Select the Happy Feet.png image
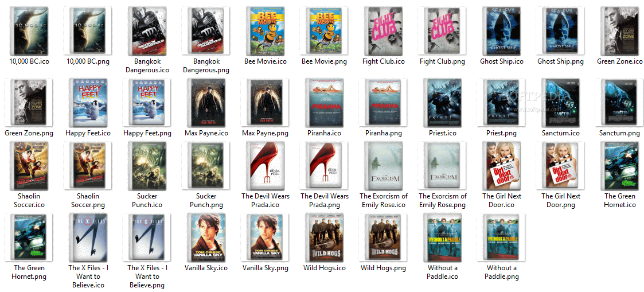Screen dimensions: 644x292 (147, 103)
